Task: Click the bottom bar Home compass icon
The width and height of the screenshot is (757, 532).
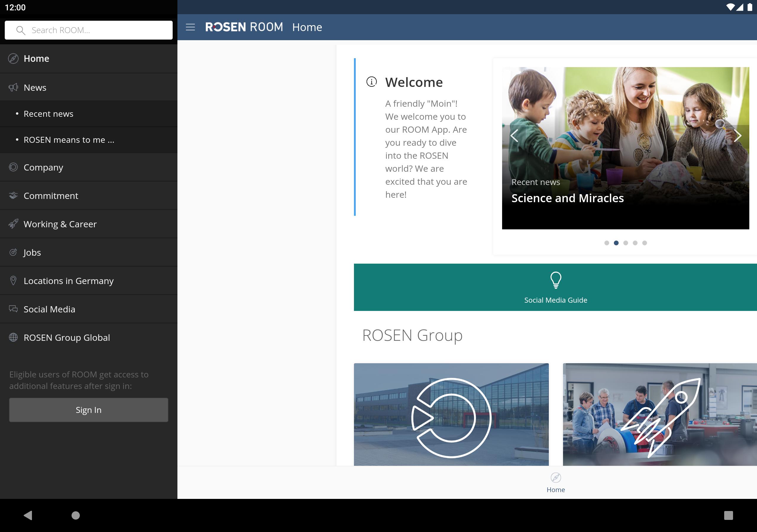Action: point(556,477)
